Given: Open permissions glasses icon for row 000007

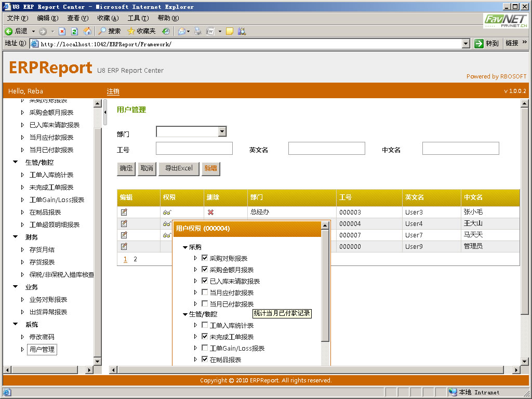Looking at the screenshot, I should click(167, 235).
